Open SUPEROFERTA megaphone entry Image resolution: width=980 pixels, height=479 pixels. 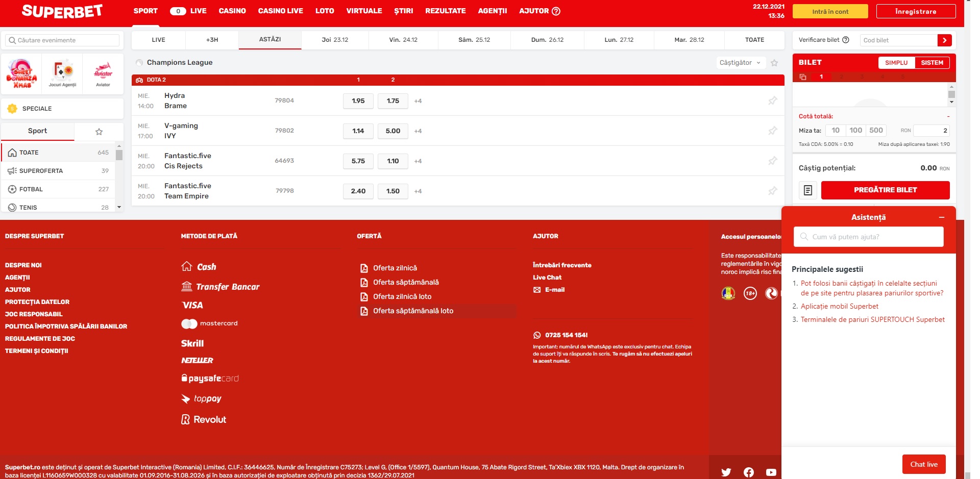[x=59, y=171]
